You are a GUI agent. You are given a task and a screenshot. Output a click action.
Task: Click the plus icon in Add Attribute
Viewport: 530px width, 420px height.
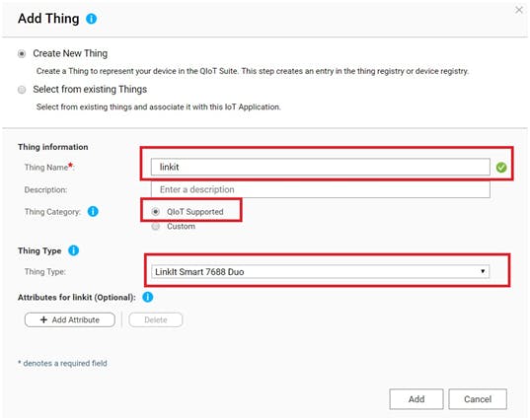click(43, 319)
